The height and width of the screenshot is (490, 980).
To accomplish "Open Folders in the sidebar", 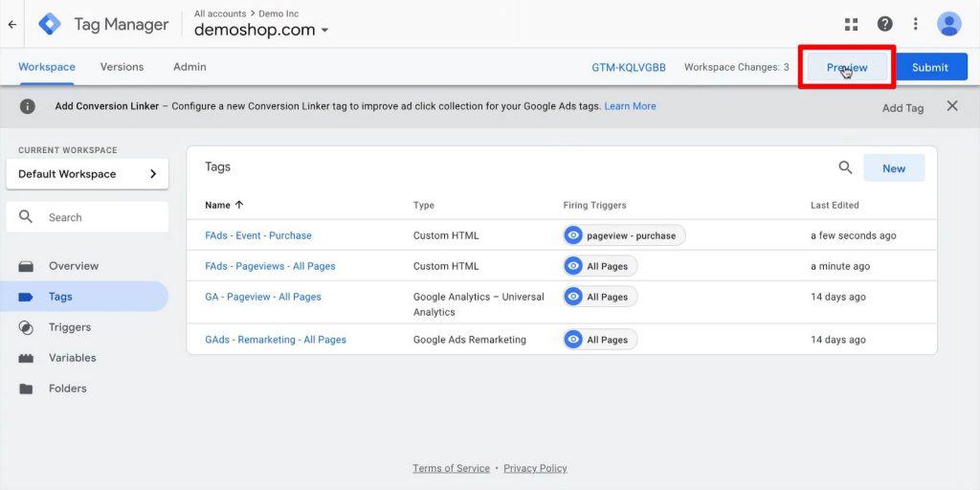I will (68, 389).
